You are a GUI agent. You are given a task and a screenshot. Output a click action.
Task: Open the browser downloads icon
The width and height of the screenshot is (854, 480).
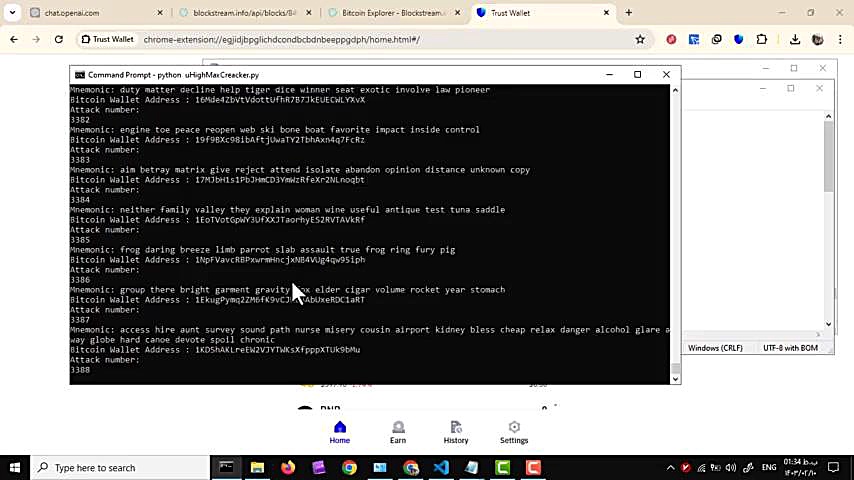click(x=795, y=39)
